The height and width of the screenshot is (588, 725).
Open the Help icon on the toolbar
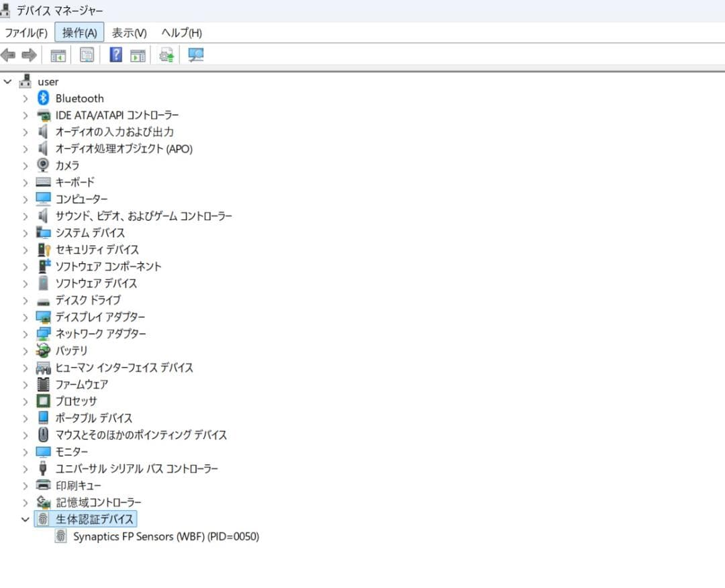tap(115, 54)
